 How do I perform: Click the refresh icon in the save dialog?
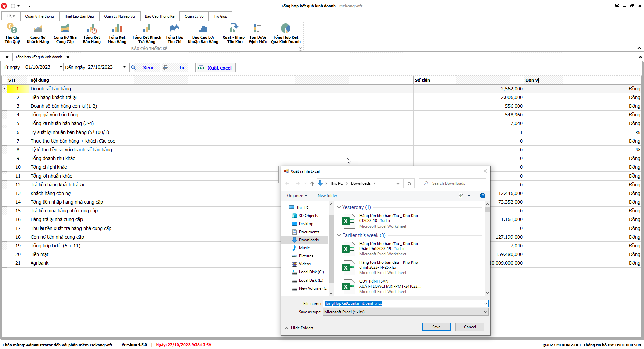coord(409,183)
